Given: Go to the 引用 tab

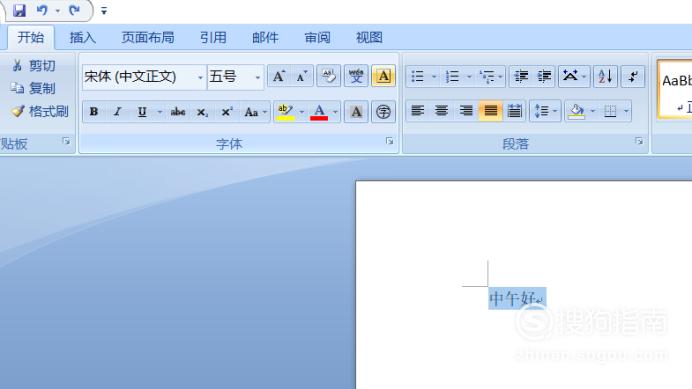Looking at the screenshot, I should (x=213, y=38).
